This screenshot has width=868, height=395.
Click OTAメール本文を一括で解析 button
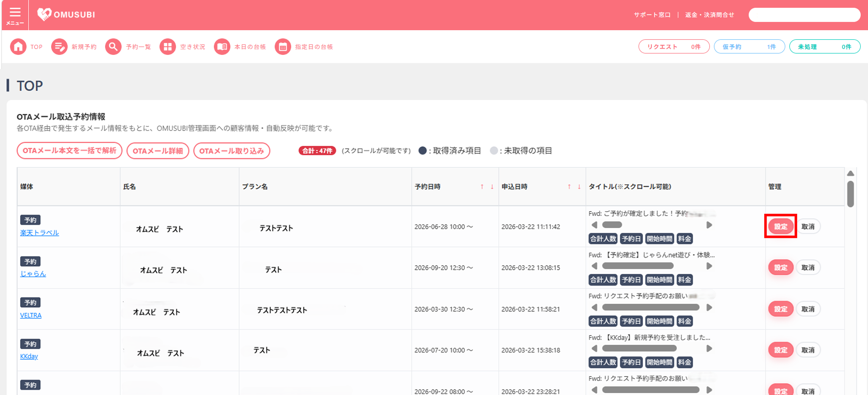click(69, 151)
